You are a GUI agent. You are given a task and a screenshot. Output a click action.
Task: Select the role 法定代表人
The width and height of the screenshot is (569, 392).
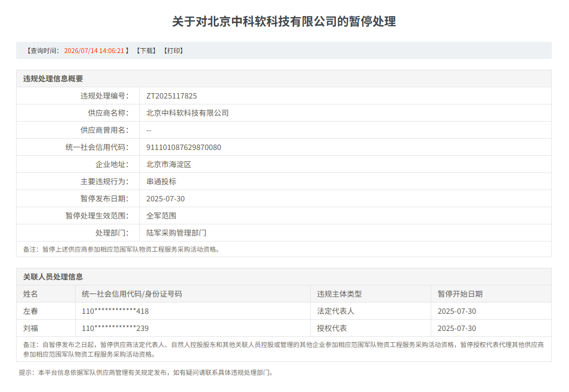[x=335, y=311]
